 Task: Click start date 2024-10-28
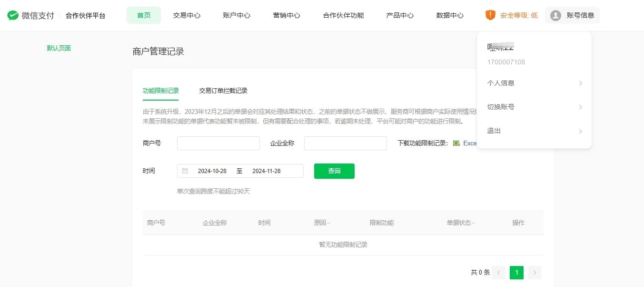click(x=212, y=171)
